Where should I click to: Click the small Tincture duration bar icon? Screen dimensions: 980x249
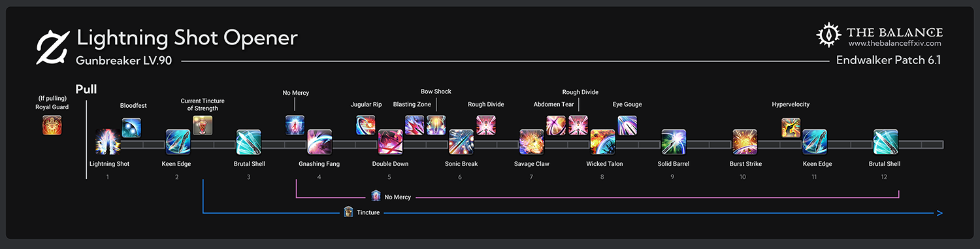pos(349,212)
